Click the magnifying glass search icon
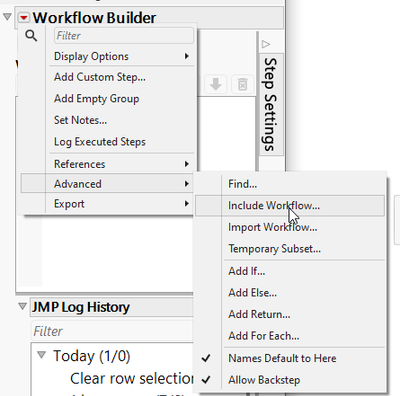This screenshot has width=400, height=396. [31, 35]
